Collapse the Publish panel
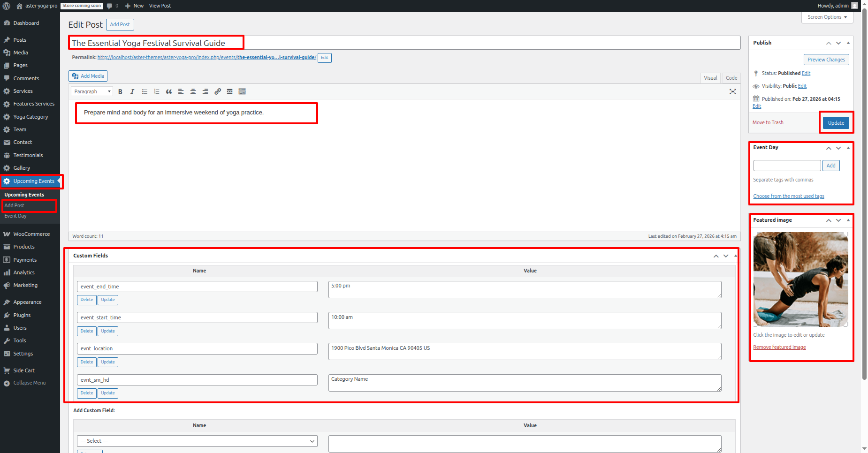868x453 pixels. pyautogui.click(x=848, y=43)
